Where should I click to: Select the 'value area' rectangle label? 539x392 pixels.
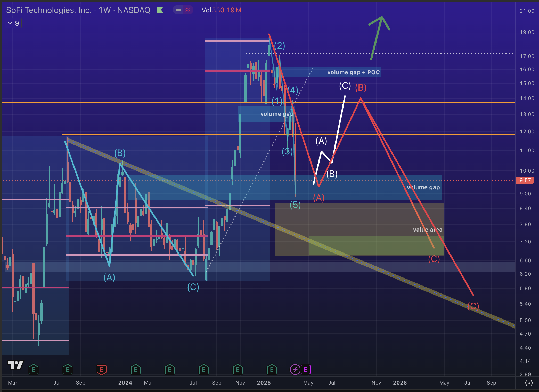point(427,230)
